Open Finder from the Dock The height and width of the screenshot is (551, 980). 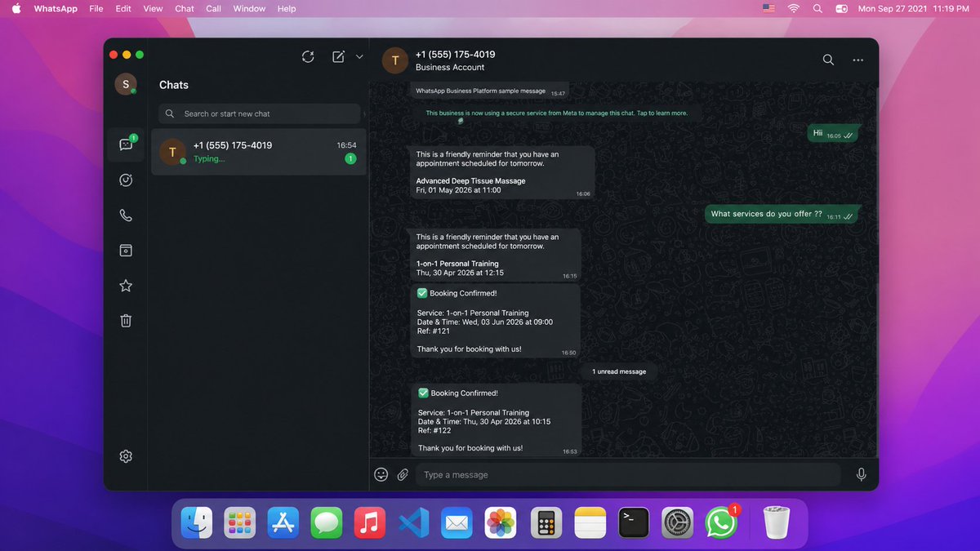(x=197, y=522)
